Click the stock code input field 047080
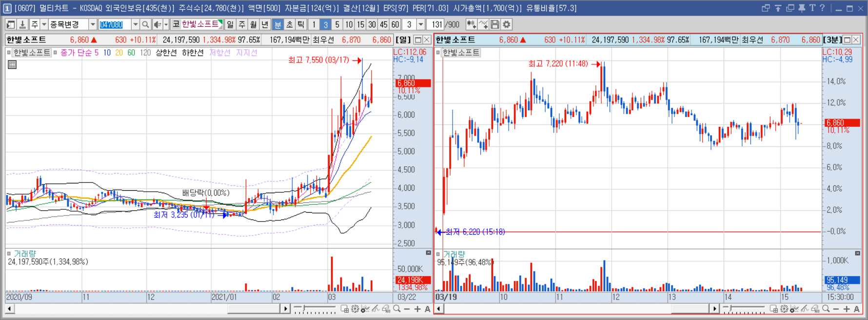 tap(115, 24)
